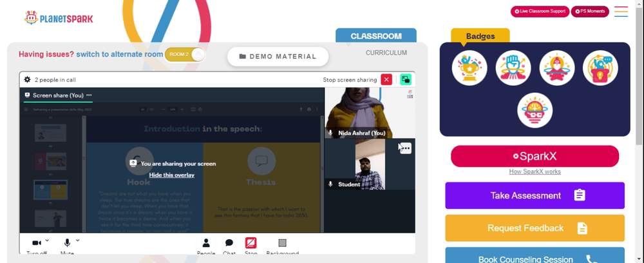Click the microphone icon on Nida Ashraf tile
This screenshot has width=644, height=263.
(330, 133)
